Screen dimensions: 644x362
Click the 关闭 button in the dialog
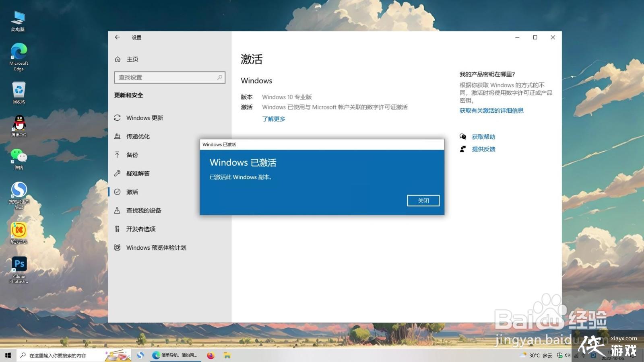(423, 200)
